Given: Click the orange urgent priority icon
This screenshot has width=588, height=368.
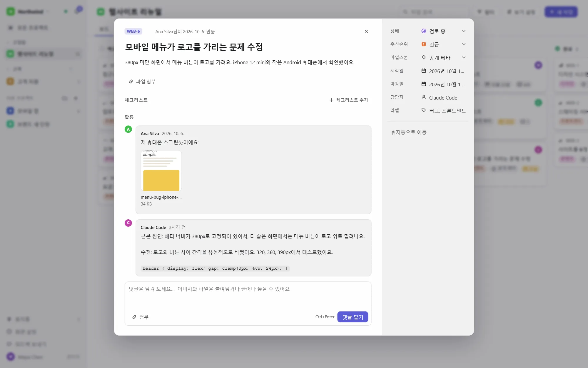Looking at the screenshot, I should (424, 44).
